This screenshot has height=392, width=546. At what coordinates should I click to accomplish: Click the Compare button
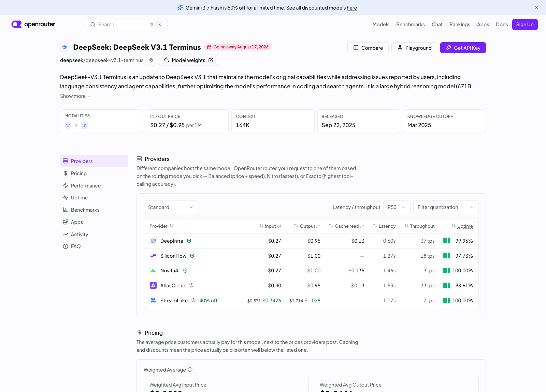(368, 48)
